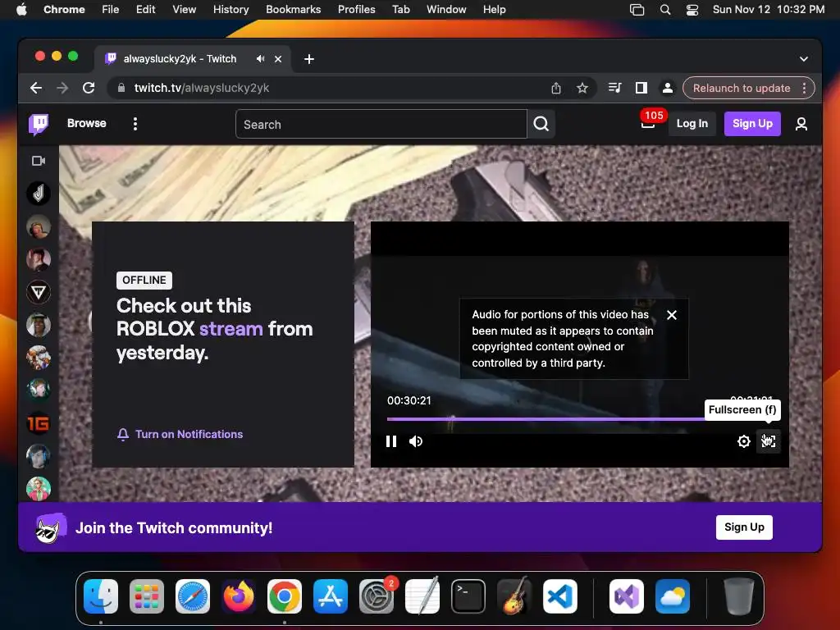The height and width of the screenshot is (630, 840).
Task: Open the File menu
Action: (x=111, y=10)
